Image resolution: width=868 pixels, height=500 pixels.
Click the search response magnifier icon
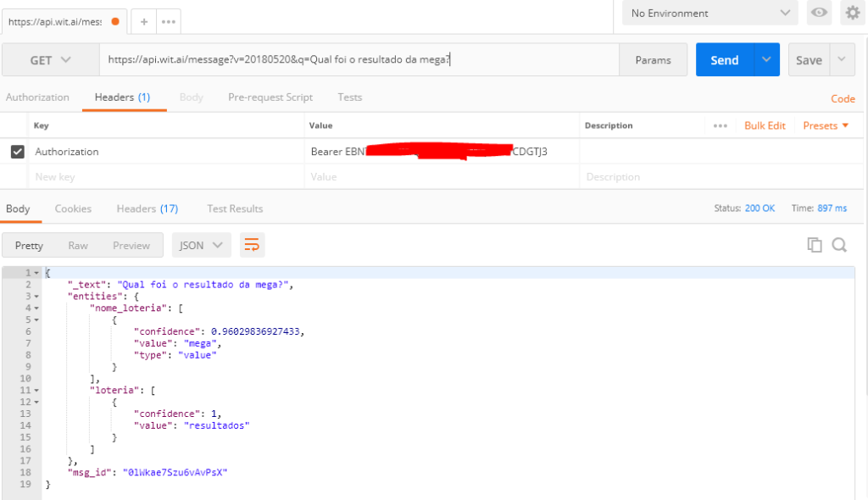tap(839, 245)
